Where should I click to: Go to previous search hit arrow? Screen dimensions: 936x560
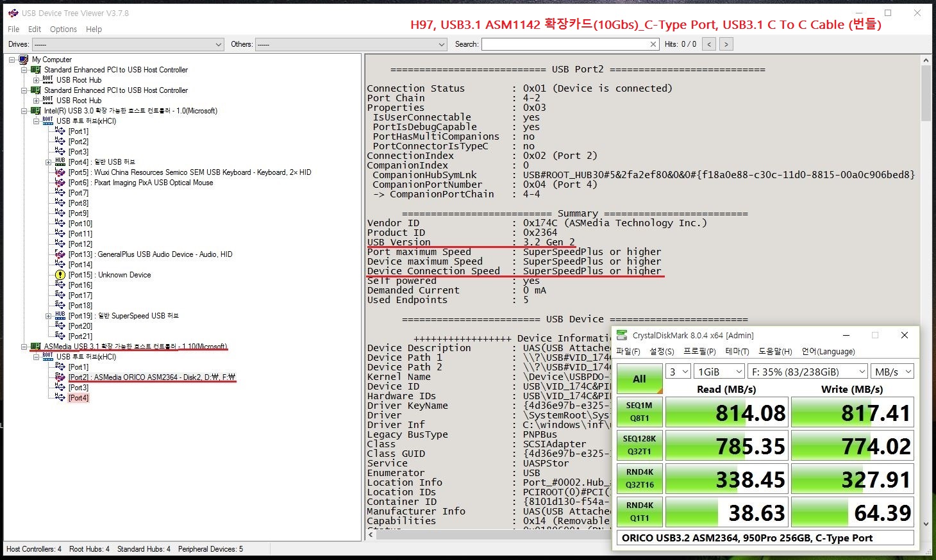(709, 44)
